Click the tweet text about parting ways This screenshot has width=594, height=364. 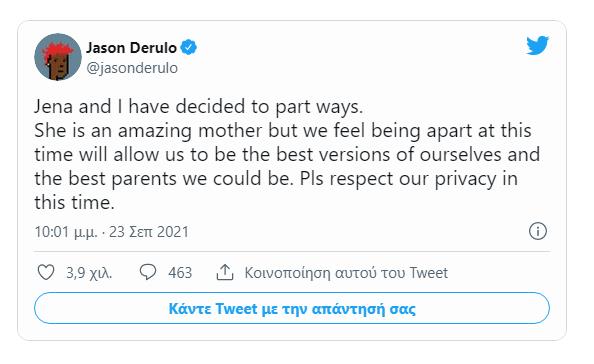287,154
